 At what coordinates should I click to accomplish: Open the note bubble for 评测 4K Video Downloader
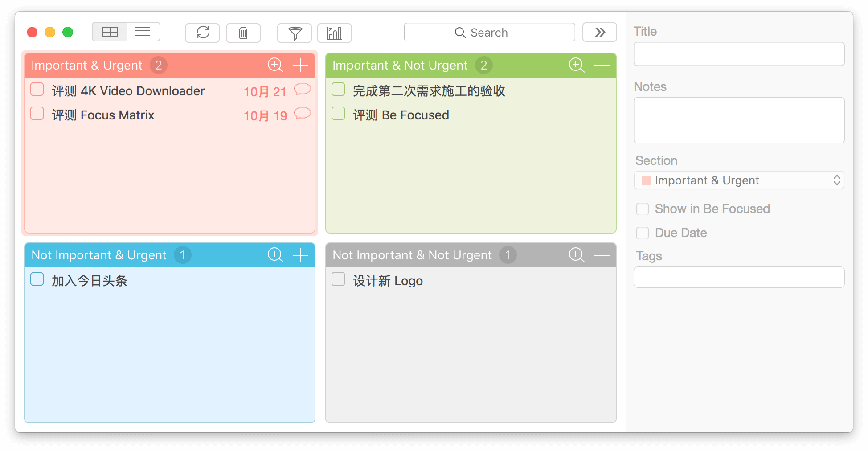point(302,90)
